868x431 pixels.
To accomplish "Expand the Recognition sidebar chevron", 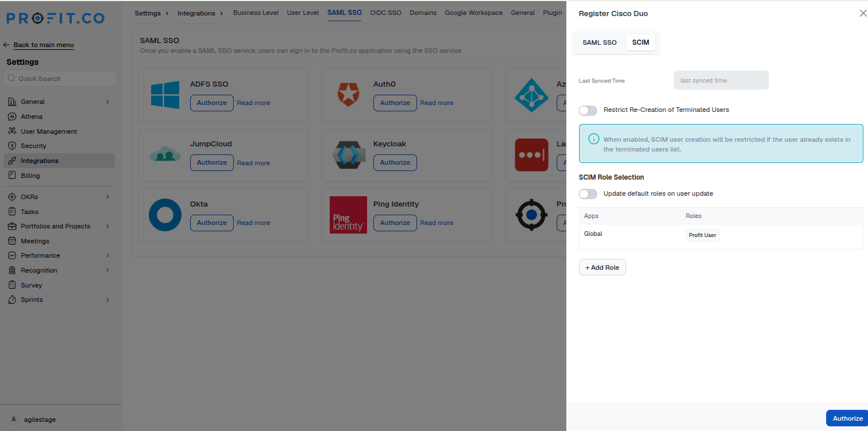I will [x=107, y=270].
